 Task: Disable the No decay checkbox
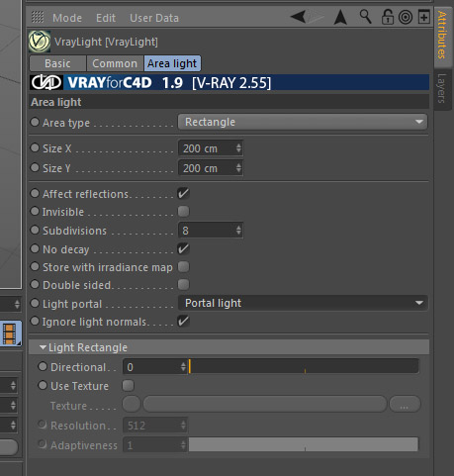[x=183, y=248]
